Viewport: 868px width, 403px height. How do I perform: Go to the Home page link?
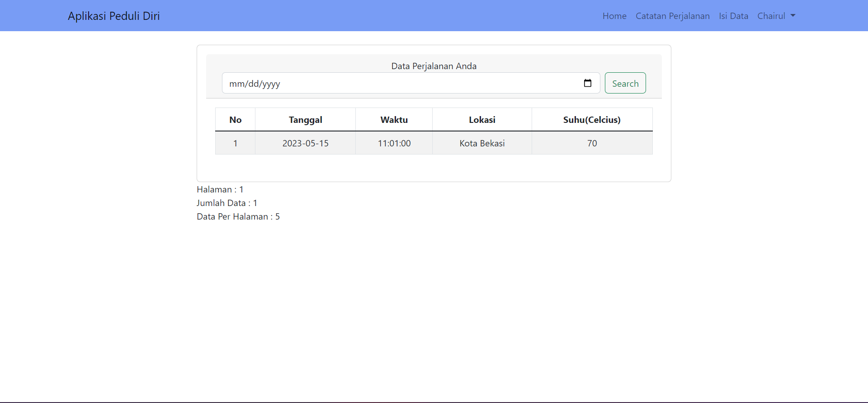coord(614,16)
